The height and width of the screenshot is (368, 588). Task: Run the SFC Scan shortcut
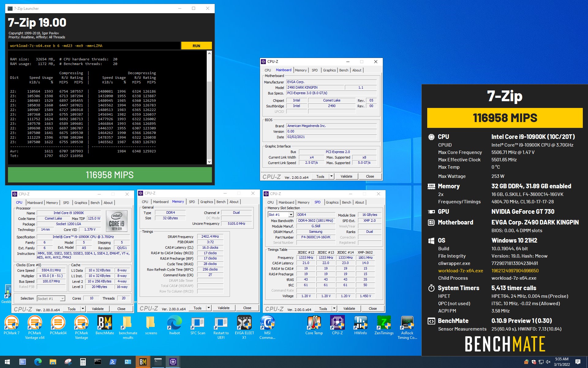198,326
